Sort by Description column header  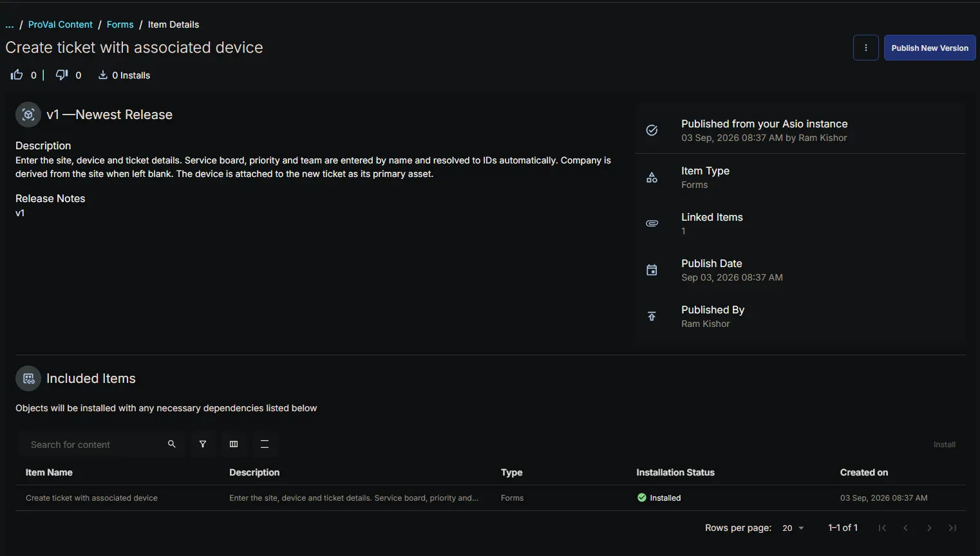pos(254,472)
